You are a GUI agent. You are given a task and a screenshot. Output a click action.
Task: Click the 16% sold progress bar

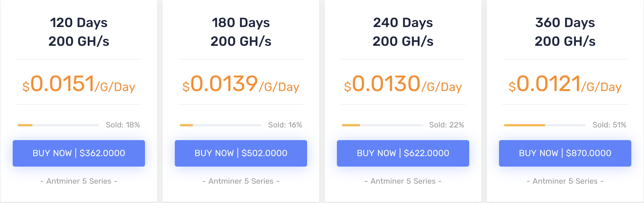coord(221,125)
